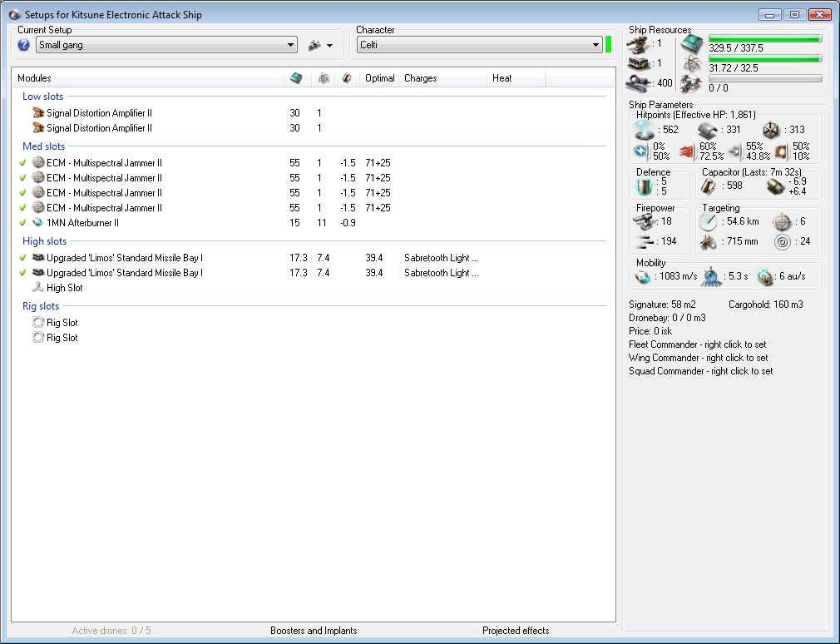The height and width of the screenshot is (644, 840).
Task: Click the first ECM Multispectral Jammer II icon
Action: tap(38, 162)
